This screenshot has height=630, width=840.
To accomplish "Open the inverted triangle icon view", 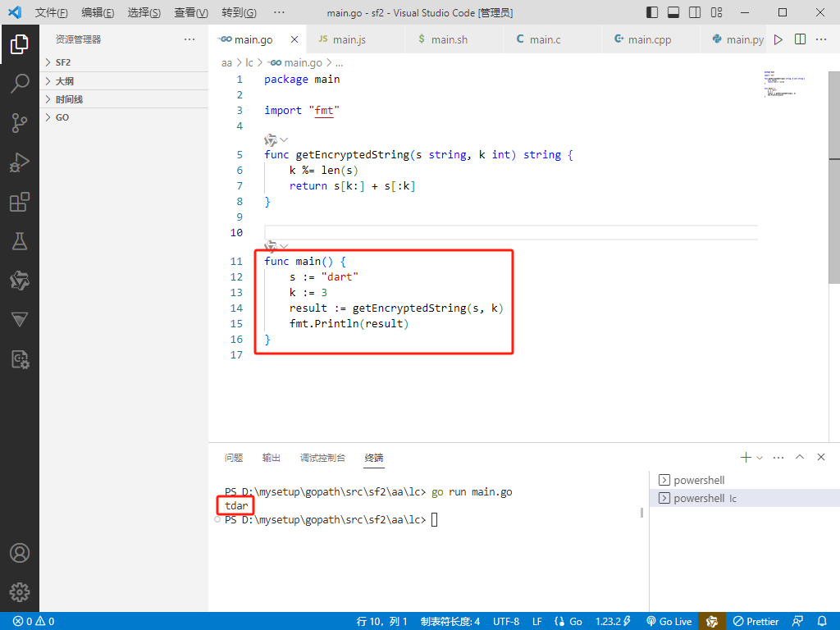I will [x=20, y=320].
